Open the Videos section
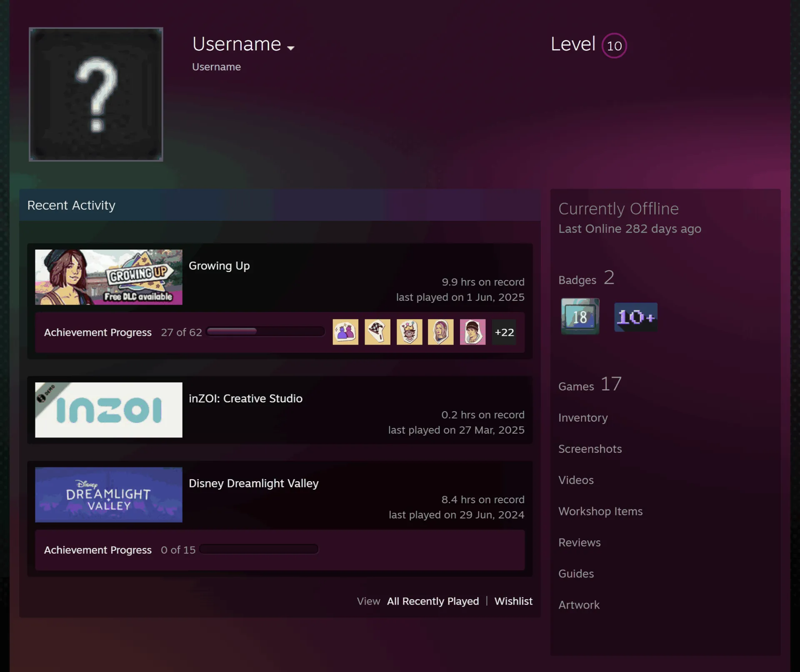 [x=576, y=480]
